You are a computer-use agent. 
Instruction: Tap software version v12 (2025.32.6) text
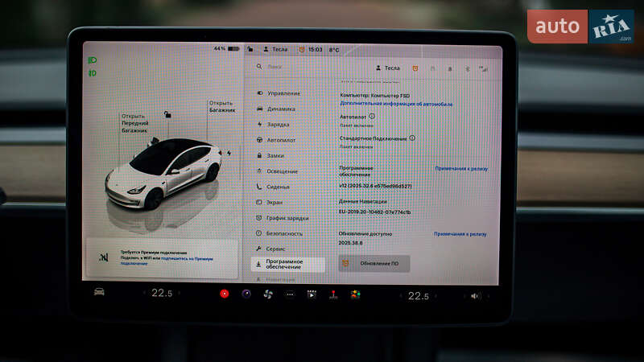tap(375, 186)
